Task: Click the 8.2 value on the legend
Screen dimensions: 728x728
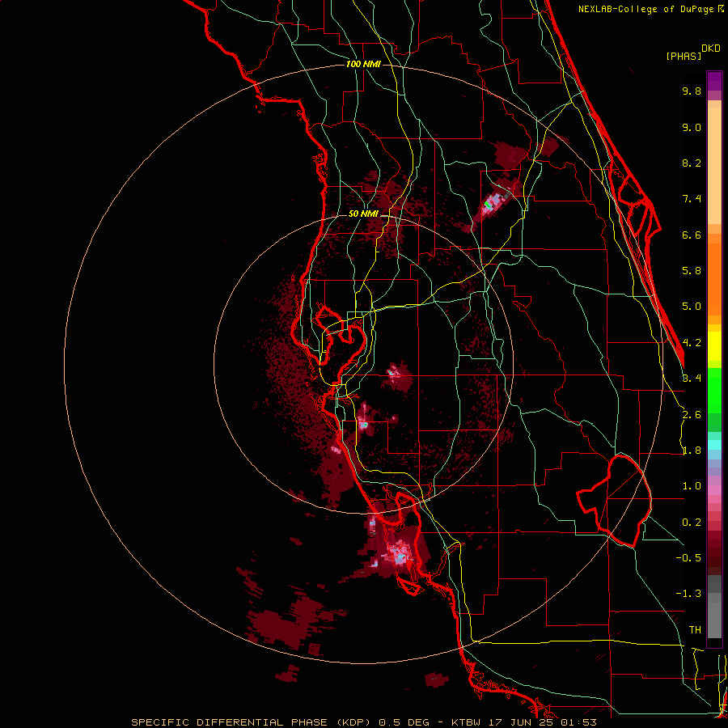Action: tap(692, 163)
